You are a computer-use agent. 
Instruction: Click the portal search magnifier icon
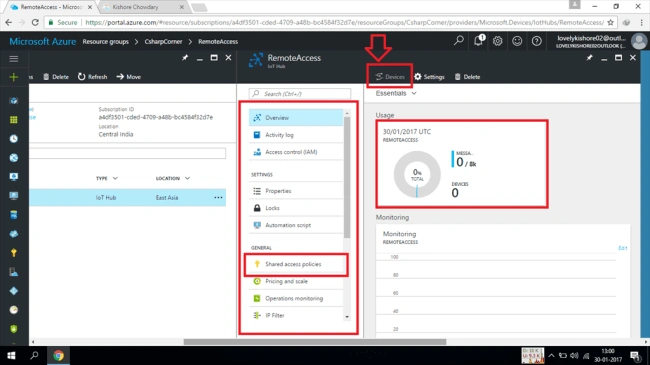click(458, 41)
